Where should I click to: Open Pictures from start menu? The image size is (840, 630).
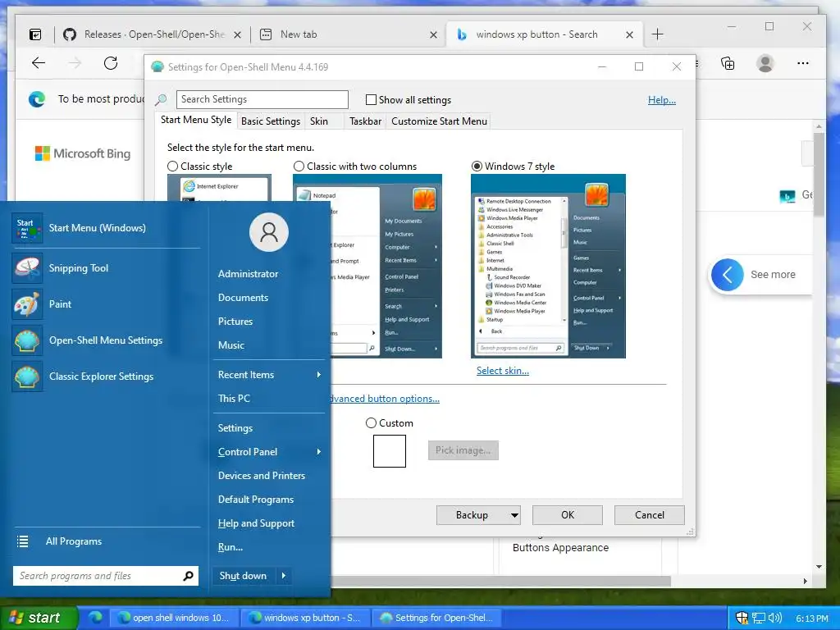pos(235,322)
